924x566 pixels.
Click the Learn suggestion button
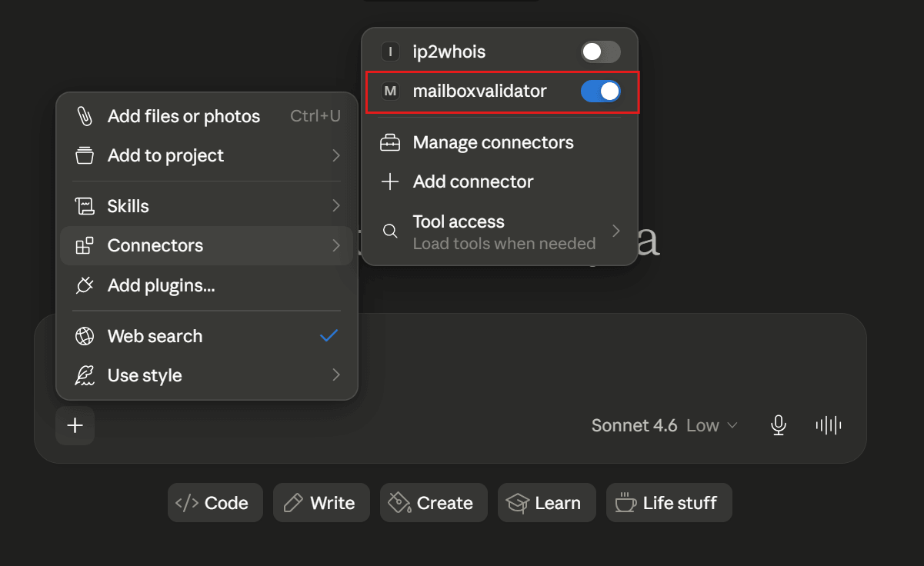[x=547, y=503]
